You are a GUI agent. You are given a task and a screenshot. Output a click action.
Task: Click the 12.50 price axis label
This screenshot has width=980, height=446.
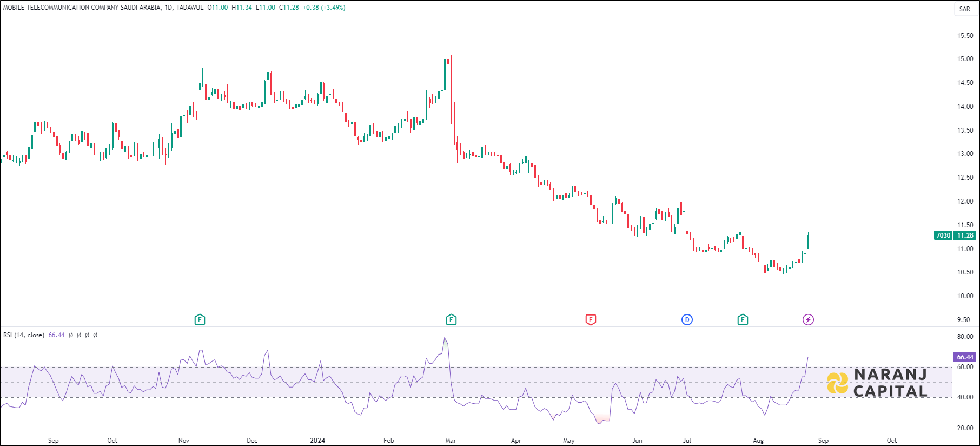[965, 178]
